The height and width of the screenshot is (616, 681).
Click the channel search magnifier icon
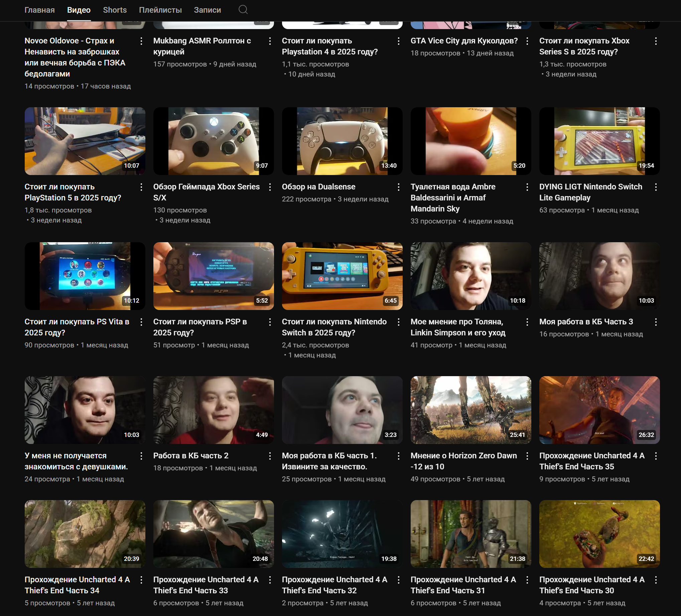[x=243, y=10]
